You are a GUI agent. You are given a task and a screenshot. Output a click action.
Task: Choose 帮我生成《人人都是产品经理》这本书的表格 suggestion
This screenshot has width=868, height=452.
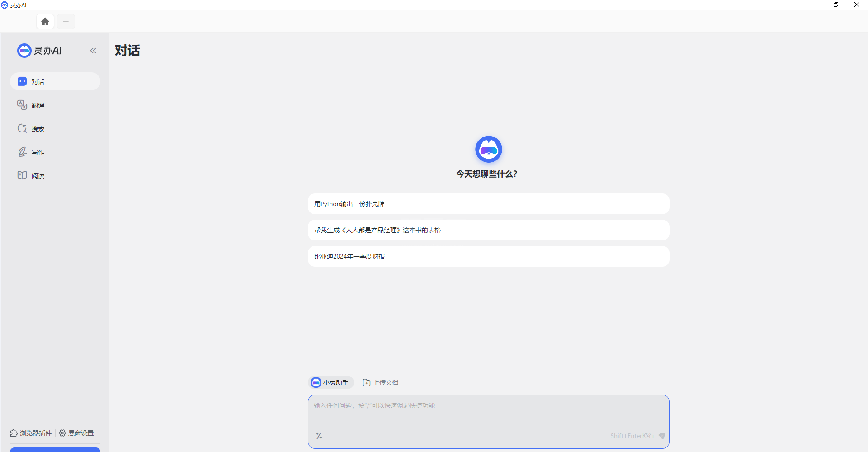488,230
